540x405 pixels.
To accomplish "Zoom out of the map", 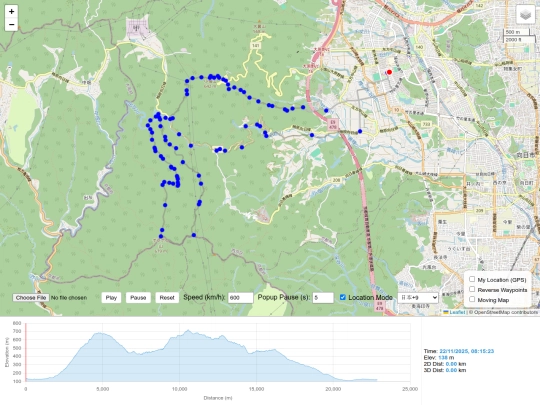I will (11, 24).
